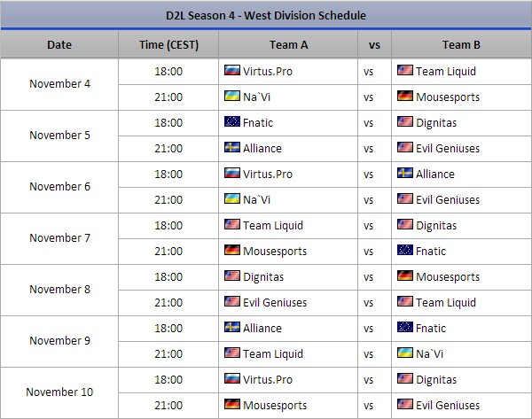Click the Dignitas name in Team A on November 8
The width and height of the screenshot is (532, 419).
pos(265,276)
